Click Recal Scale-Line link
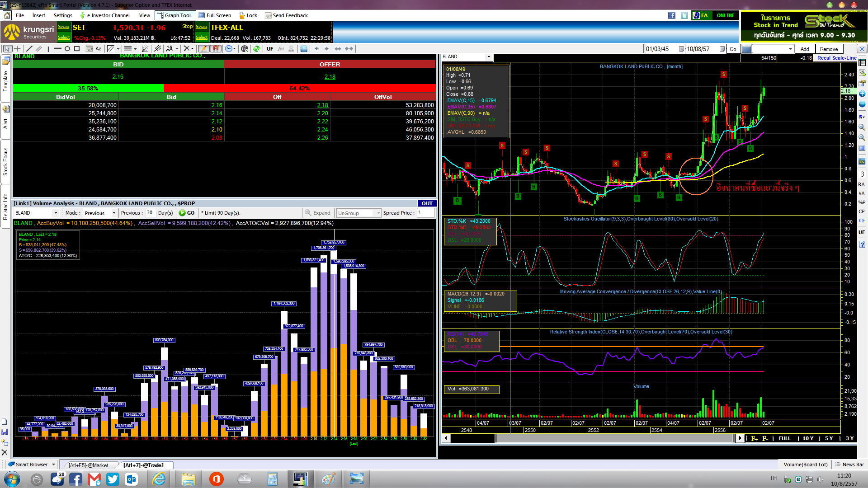868x488 pixels. click(x=837, y=58)
